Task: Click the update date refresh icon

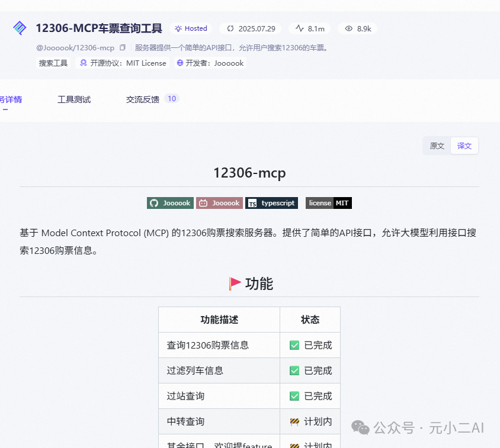Action: tap(230, 28)
